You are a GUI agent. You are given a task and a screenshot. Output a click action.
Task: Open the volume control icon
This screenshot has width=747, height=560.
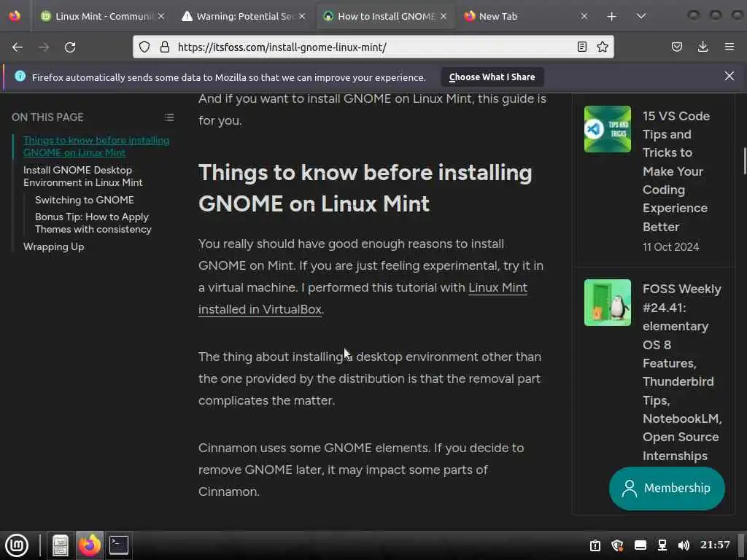(x=684, y=545)
